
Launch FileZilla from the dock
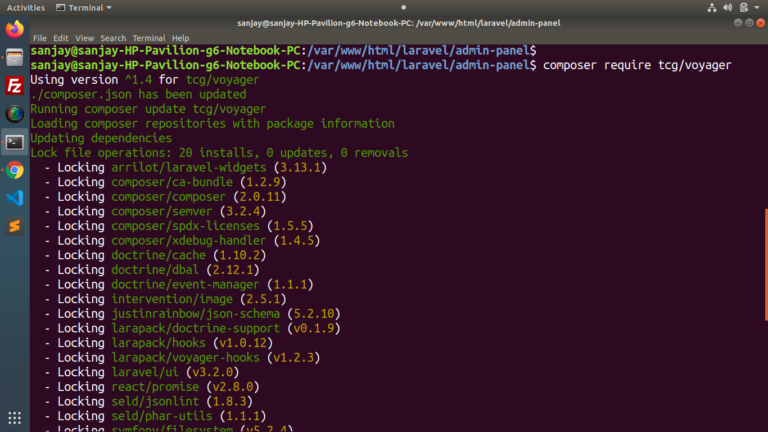14,85
